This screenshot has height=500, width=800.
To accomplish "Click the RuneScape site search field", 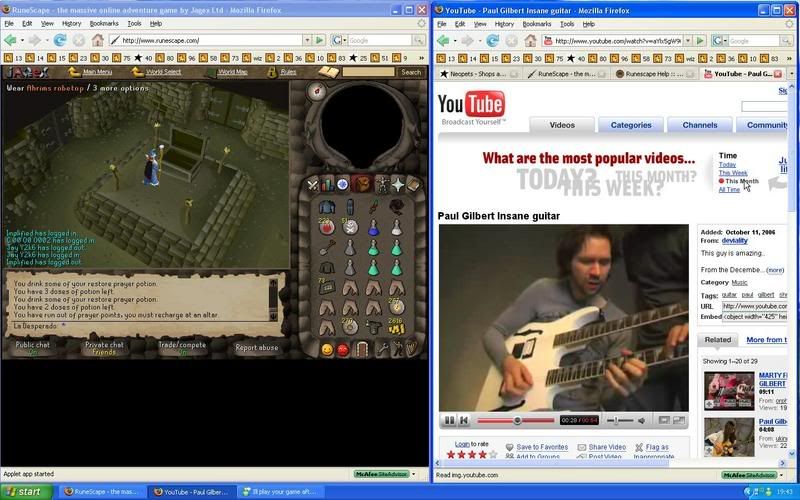I will pyautogui.click(x=368, y=72).
